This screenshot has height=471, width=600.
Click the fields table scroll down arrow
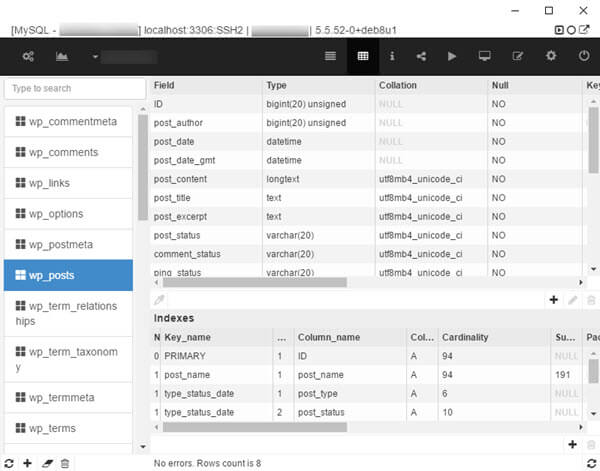593,269
